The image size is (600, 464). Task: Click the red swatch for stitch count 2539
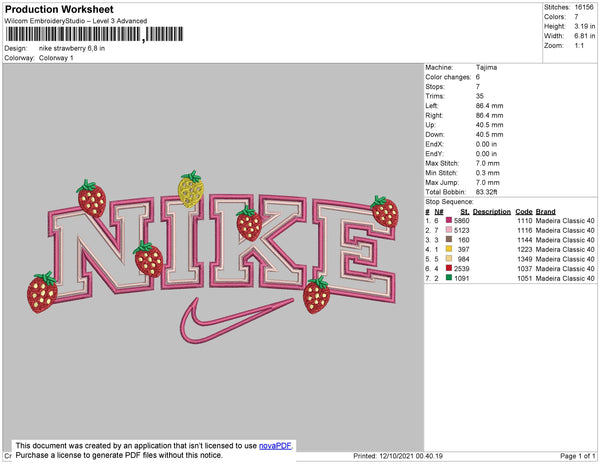449,268
